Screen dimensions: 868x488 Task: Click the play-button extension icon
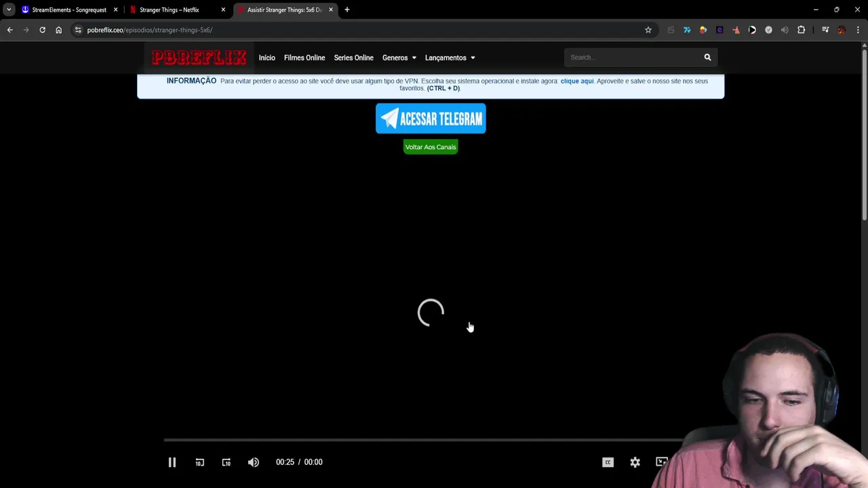click(x=752, y=30)
